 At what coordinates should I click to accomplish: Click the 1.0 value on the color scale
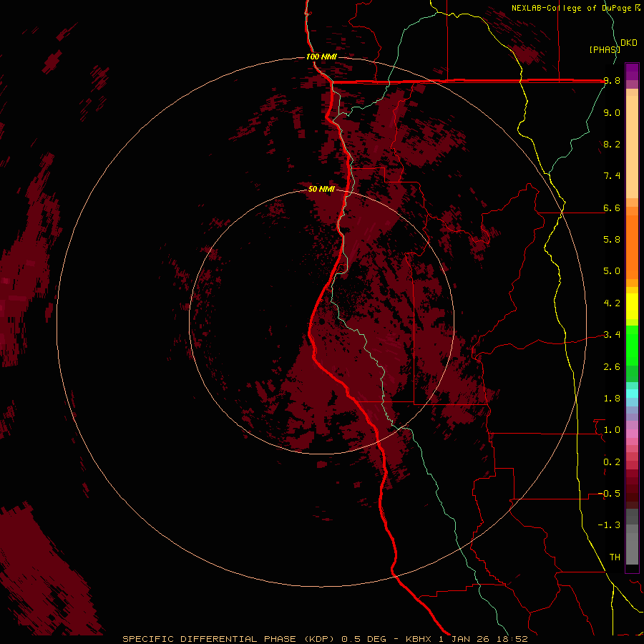tap(612, 430)
